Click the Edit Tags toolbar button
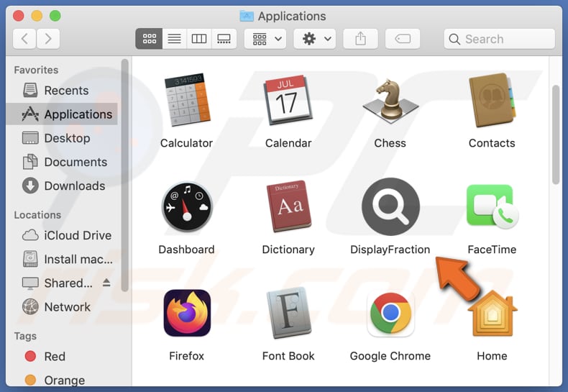Image resolution: width=568 pixels, height=392 pixels. pos(403,39)
